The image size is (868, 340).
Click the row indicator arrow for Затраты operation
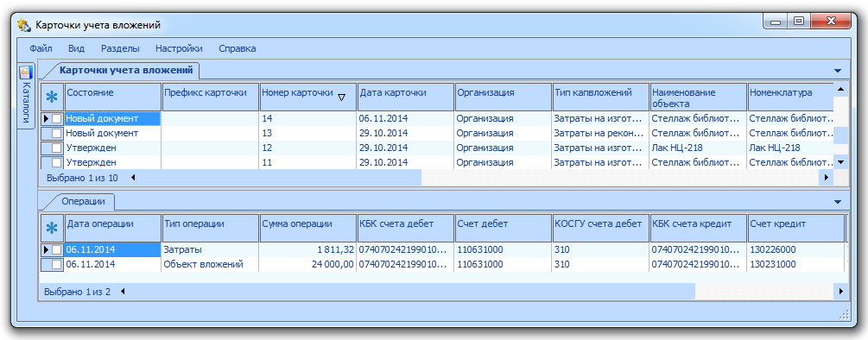pyautogui.click(x=47, y=250)
